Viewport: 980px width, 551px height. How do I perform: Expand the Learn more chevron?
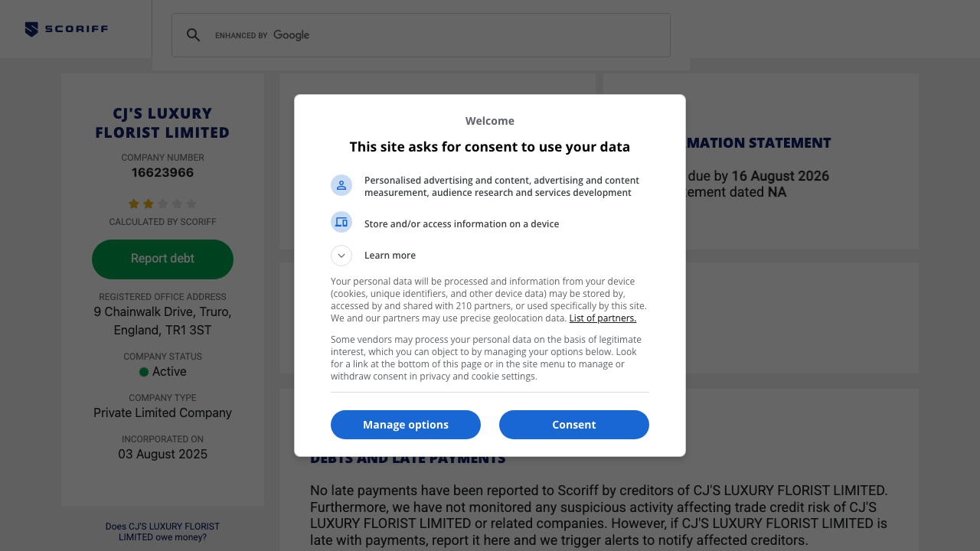341,256
